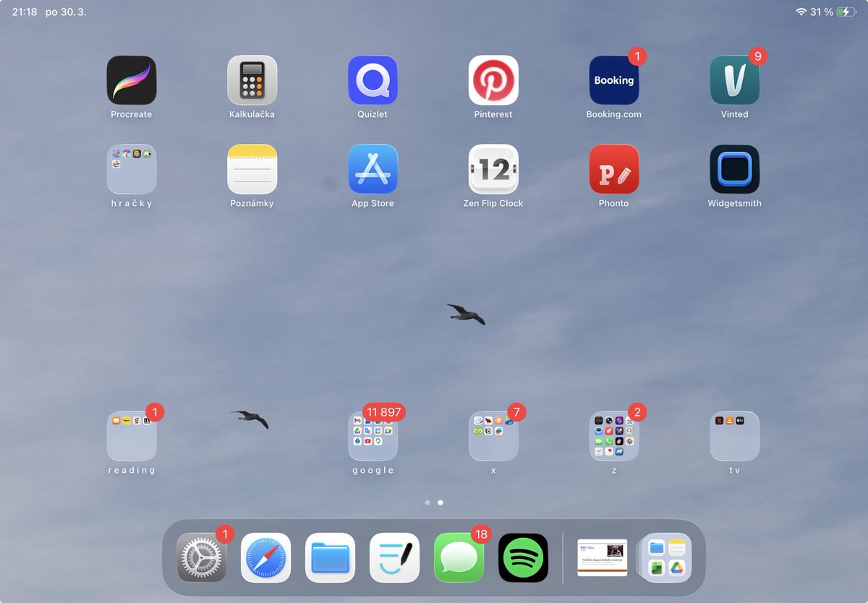Viewport: 868px width, 603px height.
Task: Open the Phonto app
Action: click(x=614, y=169)
